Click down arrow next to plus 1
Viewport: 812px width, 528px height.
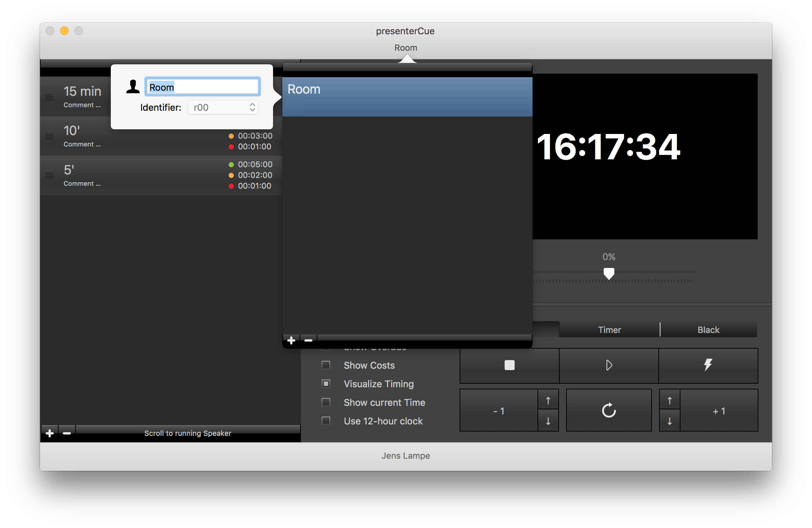coord(670,421)
